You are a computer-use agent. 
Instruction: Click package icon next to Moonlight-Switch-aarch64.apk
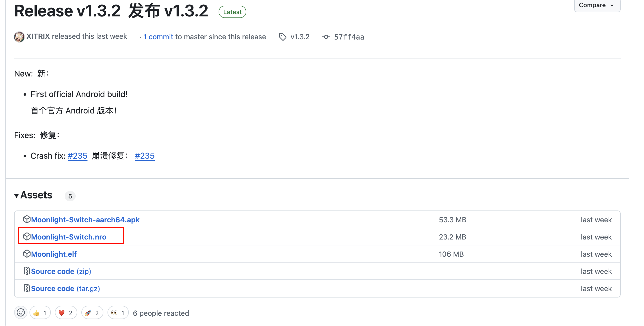[x=27, y=219]
